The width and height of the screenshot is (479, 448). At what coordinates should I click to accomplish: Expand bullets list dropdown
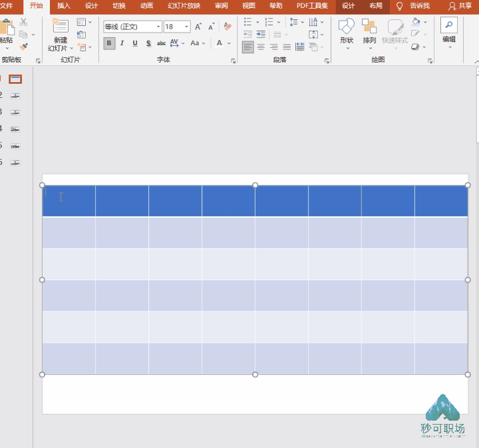click(x=257, y=22)
